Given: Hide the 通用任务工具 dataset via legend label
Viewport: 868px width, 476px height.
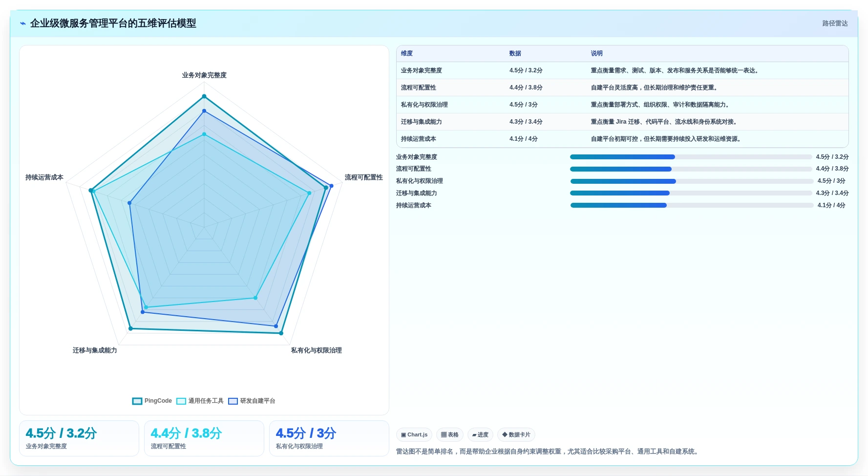Looking at the screenshot, I should pos(206,401).
